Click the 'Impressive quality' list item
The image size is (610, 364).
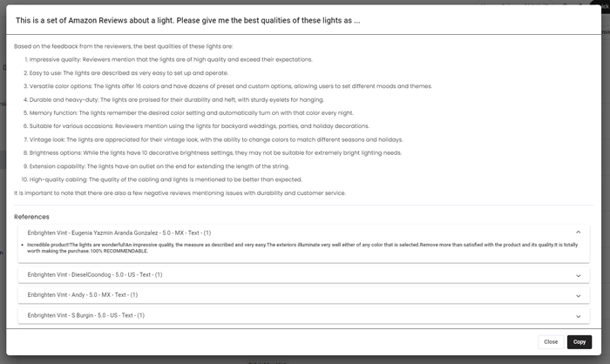[164, 59]
